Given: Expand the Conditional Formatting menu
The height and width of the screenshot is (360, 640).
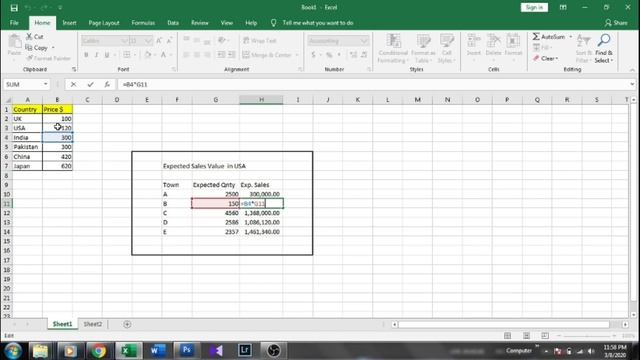Looking at the screenshot, I should (393, 48).
